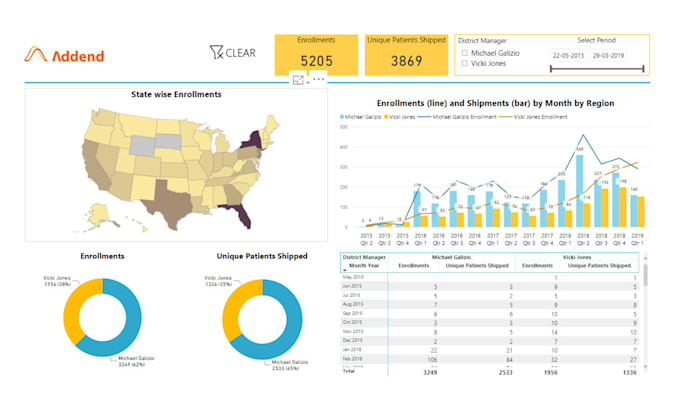
Task: Select the Oct 2015 table row label
Action: pyautogui.click(x=352, y=323)
